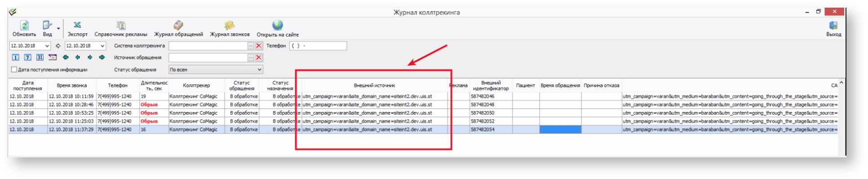868x179 pixels.
Task: Select the 31-day month period icon
Action: (x=40, y=58)
